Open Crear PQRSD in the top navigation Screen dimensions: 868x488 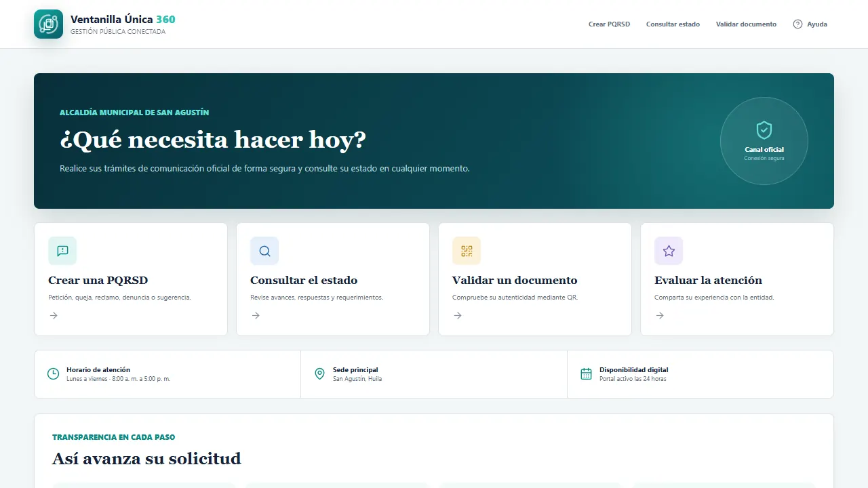click(609, 24)
